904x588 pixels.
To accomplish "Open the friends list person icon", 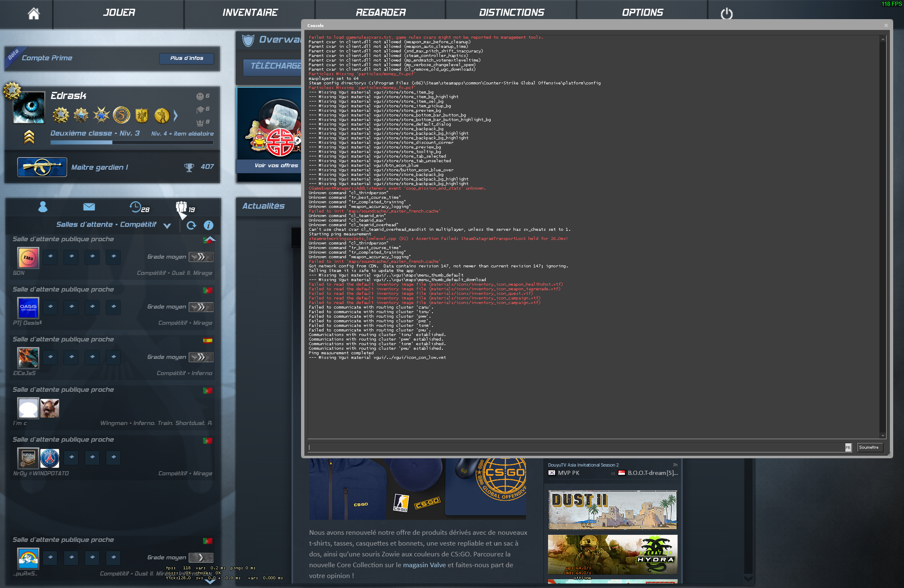I will [43, 207].
